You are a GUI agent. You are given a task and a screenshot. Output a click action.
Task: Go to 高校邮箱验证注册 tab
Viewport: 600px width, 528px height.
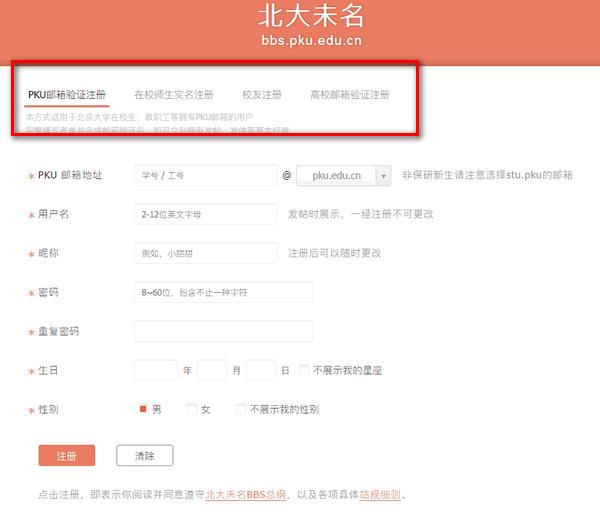[349, 95]
